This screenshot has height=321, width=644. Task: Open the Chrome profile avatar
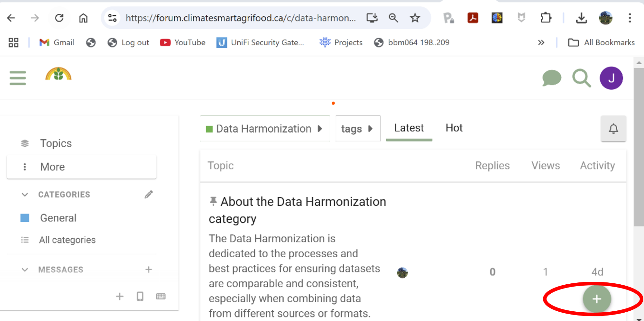(605, 18)
